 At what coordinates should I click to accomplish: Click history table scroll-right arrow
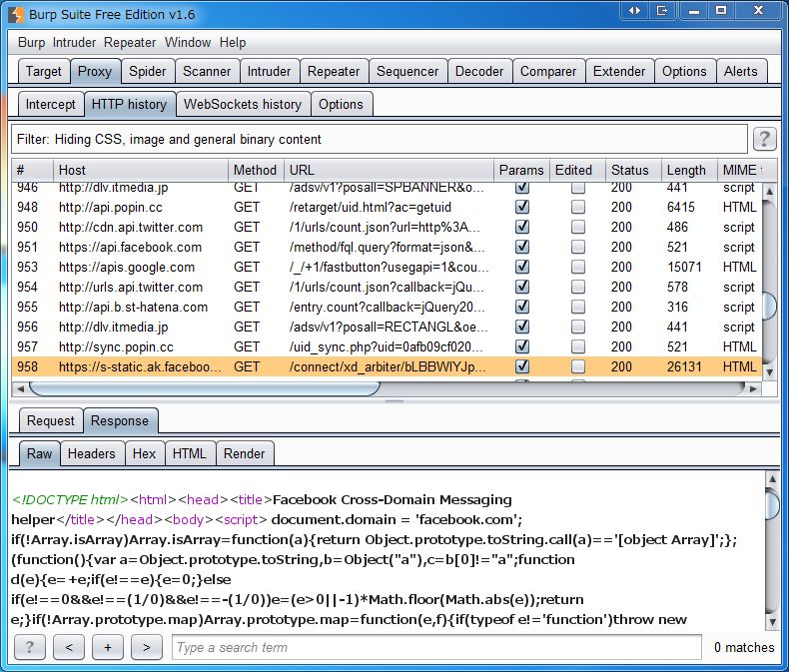pos(753,388)
